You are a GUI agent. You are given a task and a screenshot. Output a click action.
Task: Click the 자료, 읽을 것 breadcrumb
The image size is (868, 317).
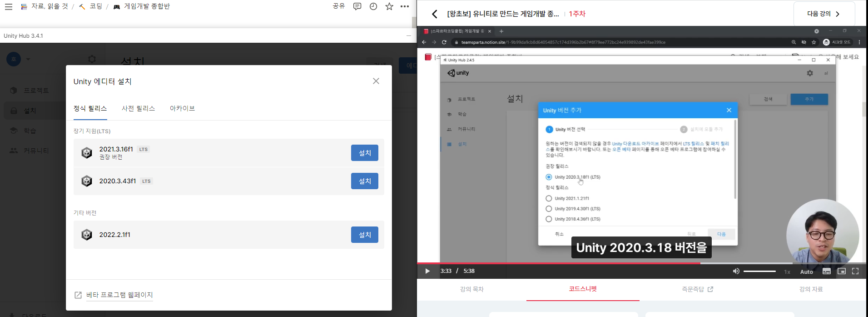pyautogui.click(x=45, y=6)
